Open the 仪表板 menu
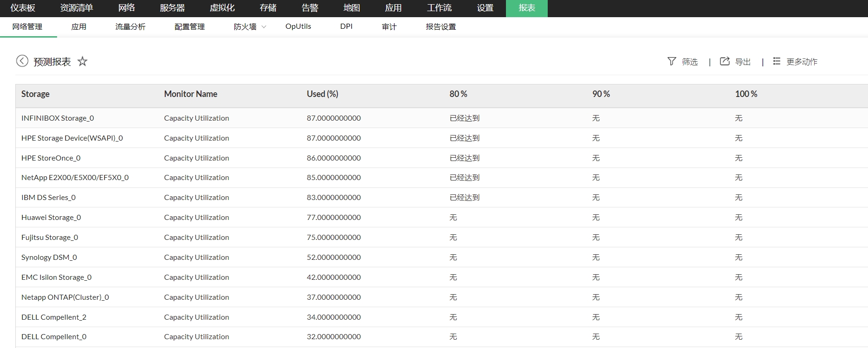This screenshot has height=348, width=868. [x=23, y=8]
